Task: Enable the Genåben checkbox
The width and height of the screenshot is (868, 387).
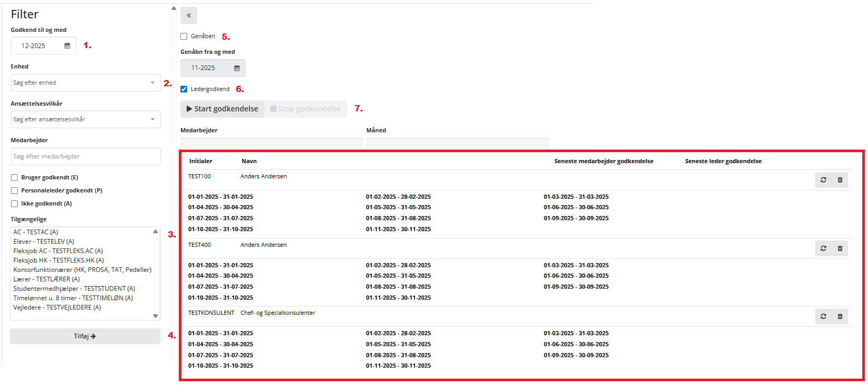Action: coord(184,37)
